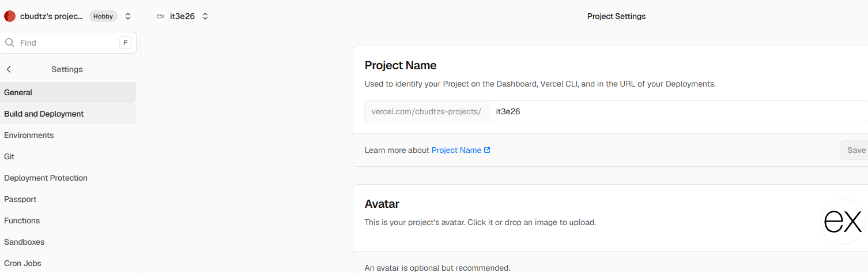Open Build and Deployment settings
Image resolution: width=868 pixels, height=273 pixels.
[68, 114]
